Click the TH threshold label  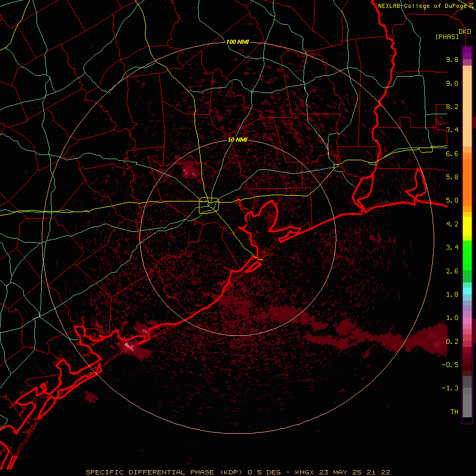point(454,412)
